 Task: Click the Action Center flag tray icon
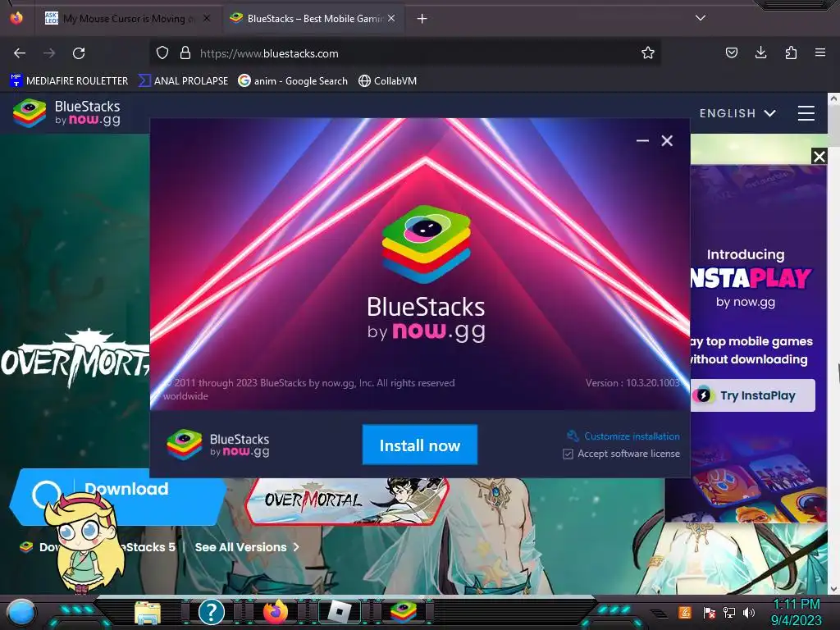click(710, 613)
